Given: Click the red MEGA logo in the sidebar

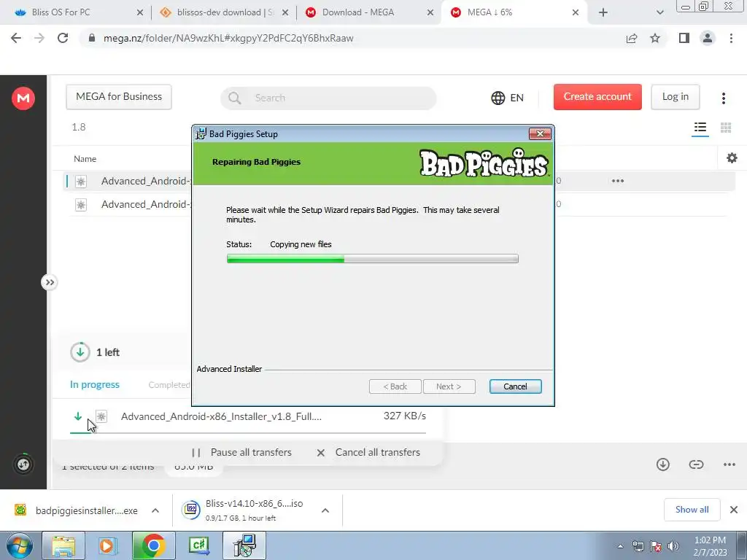Looking at the screenshot, I should (x=23, y=98).
